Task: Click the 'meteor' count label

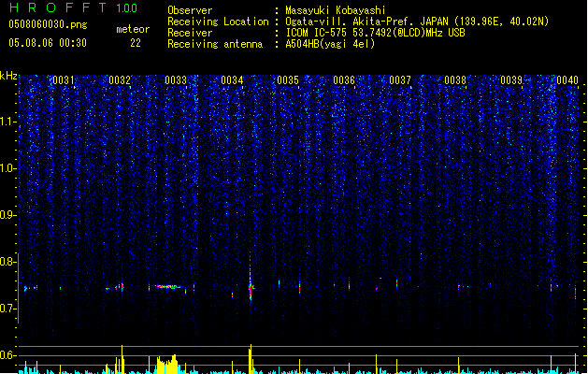Action: coord(133,29)
